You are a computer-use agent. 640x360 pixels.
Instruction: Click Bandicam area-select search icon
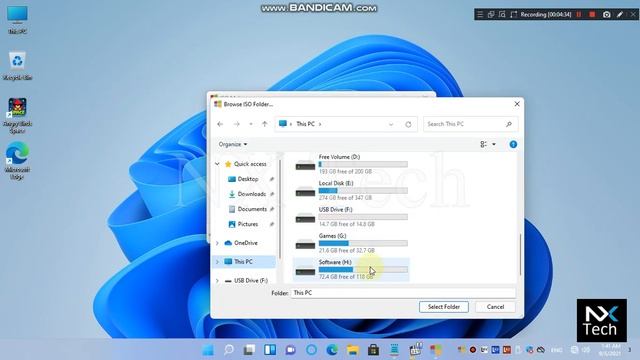(502, 15)
